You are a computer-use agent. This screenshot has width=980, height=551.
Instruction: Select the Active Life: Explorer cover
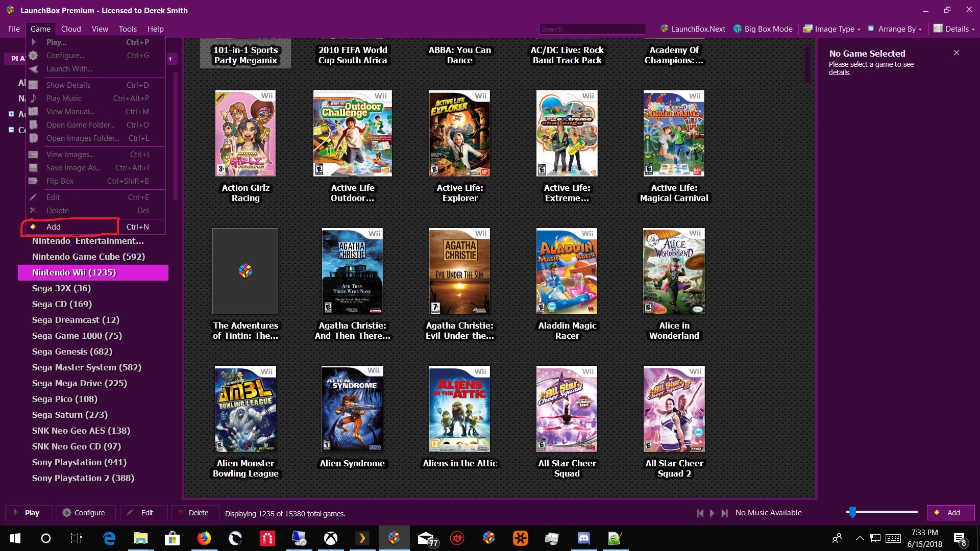pyautogui.click(x=460, y=134)
